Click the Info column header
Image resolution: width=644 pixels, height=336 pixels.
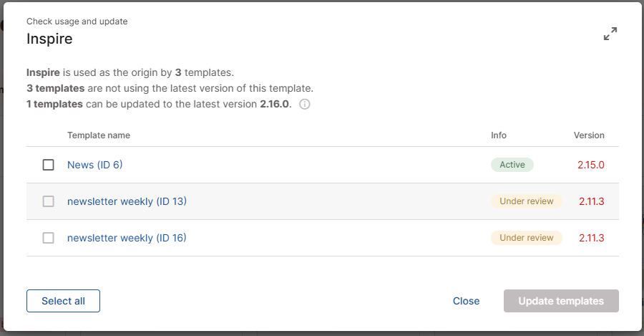coord(499,135)
